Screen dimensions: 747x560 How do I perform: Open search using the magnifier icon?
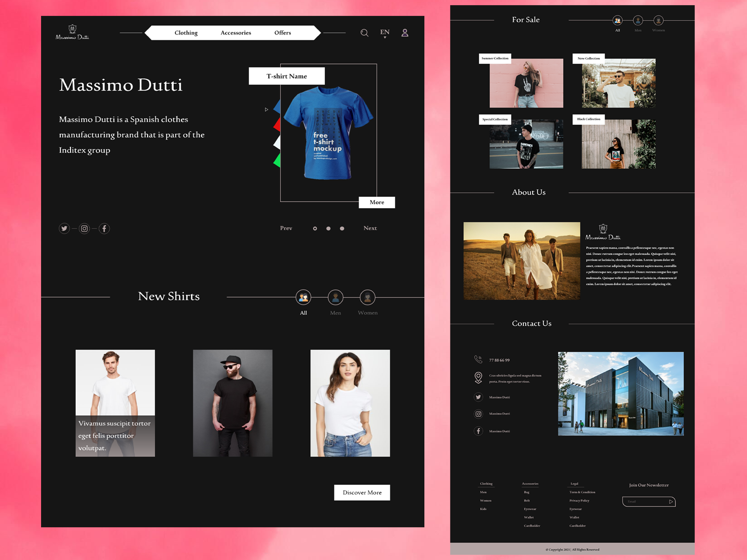point(364,33)
